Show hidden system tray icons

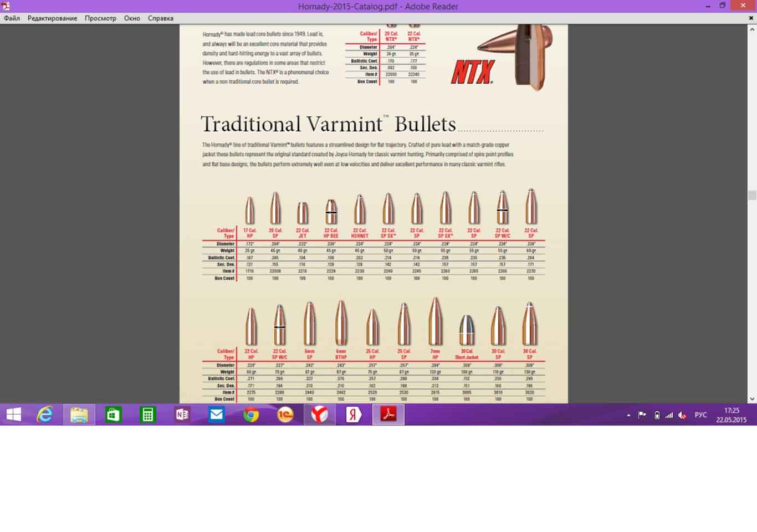click(x=628, y=415)
